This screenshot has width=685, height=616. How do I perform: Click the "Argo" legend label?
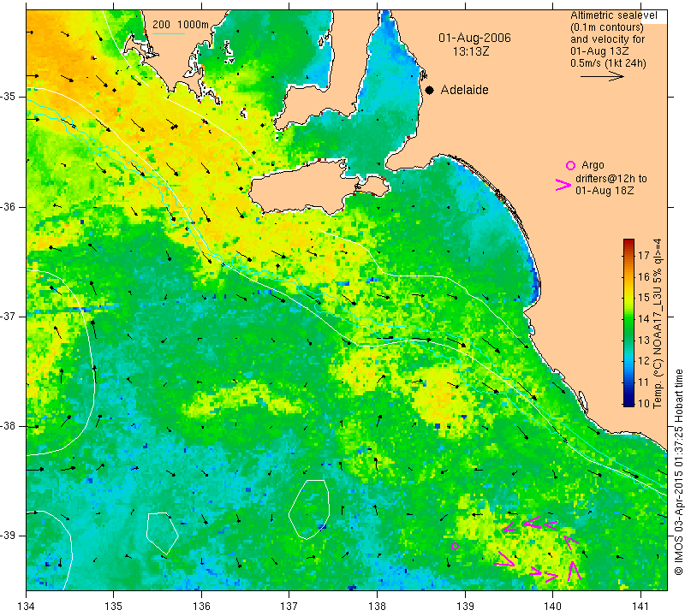(593, 165)
